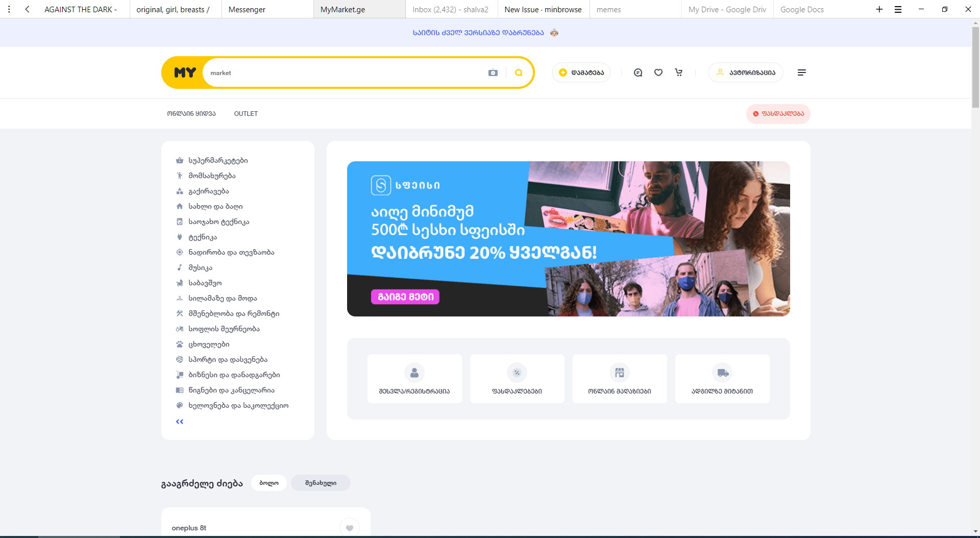
Task: Click the "გაიგე მეტი" banner button
Action: click(x=405, y=297)
